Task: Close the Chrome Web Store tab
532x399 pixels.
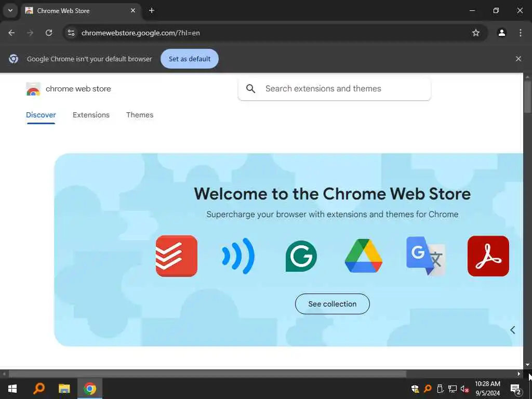Action: point(133,10)
